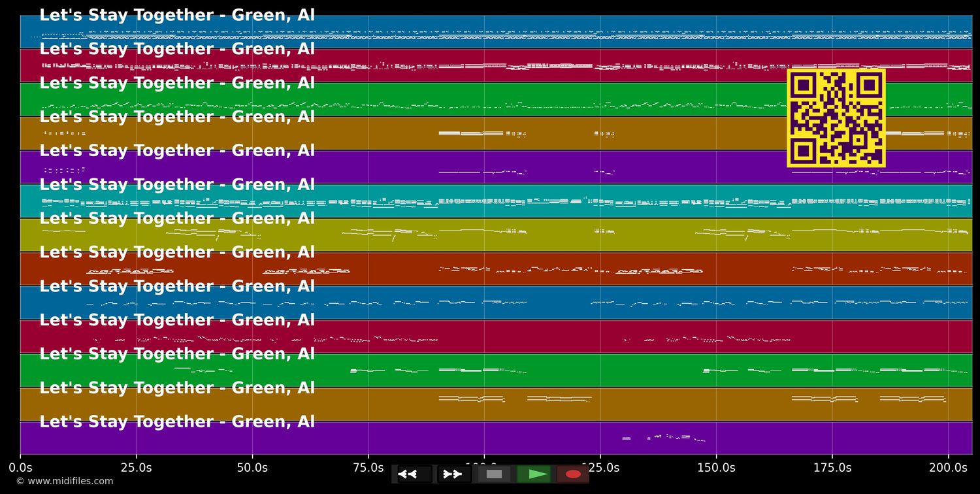This screenshot has width=980, height=494.
Task: Click the 0.0s timeline marker
Action: click(21, 467)
